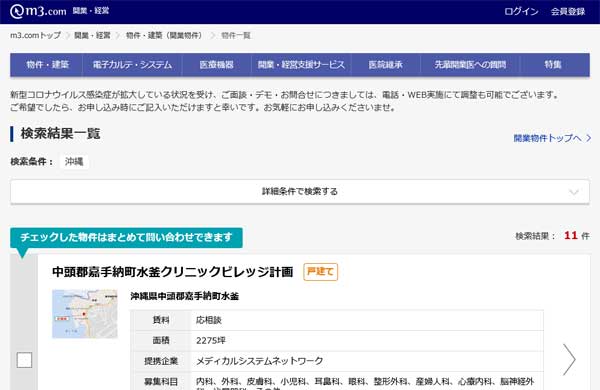The image size is (600, 390).
Task: Open the ログイン link
Action: 521,11
